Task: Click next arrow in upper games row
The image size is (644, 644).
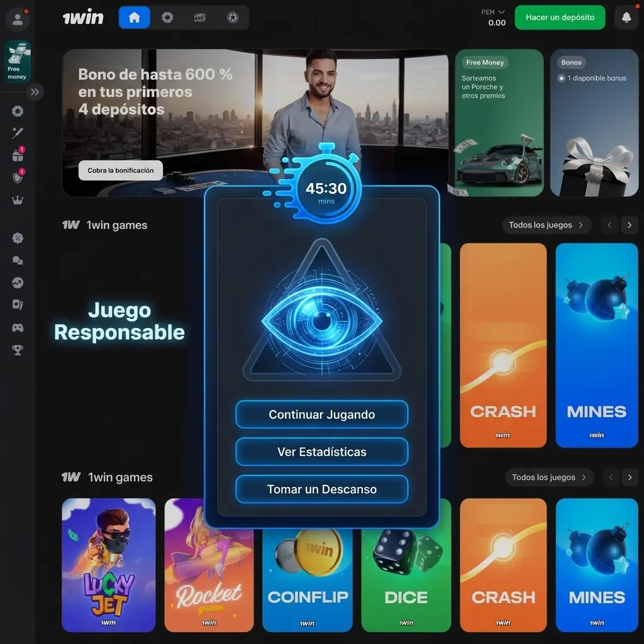Action: (630, 225)
